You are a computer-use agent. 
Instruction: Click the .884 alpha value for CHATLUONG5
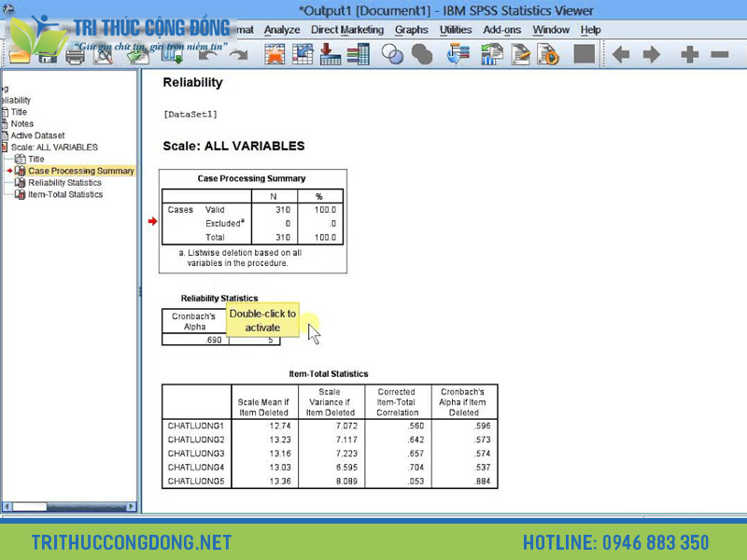click(482, 481)
